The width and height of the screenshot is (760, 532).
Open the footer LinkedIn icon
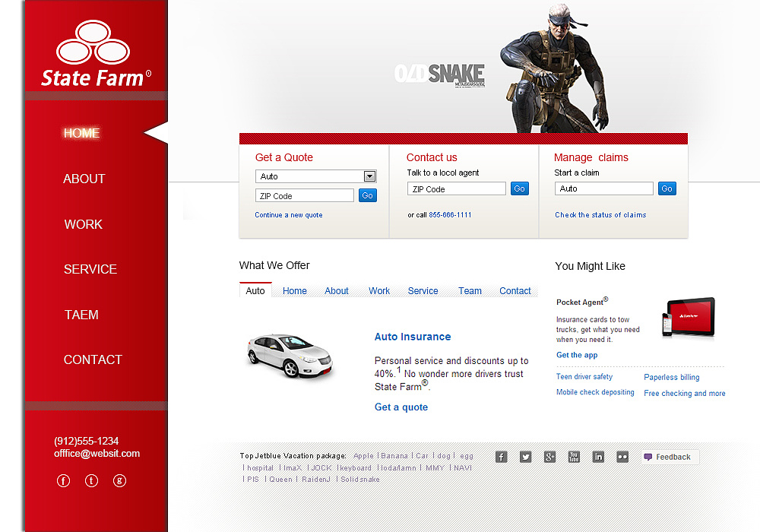pyautogui.click(x=598, y=457)
